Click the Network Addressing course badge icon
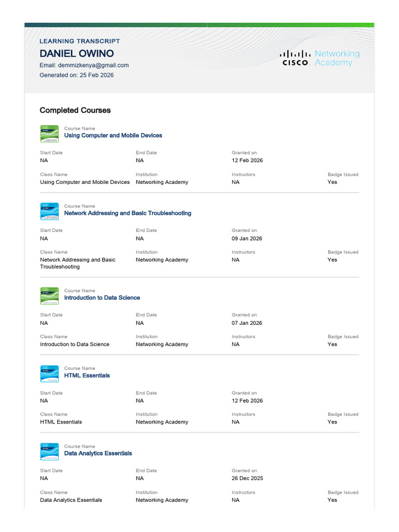399x532 pixels. (49, 211)
